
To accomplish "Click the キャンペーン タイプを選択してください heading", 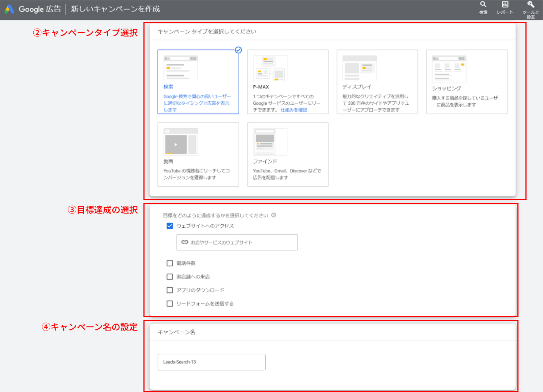I will point(207,31).
